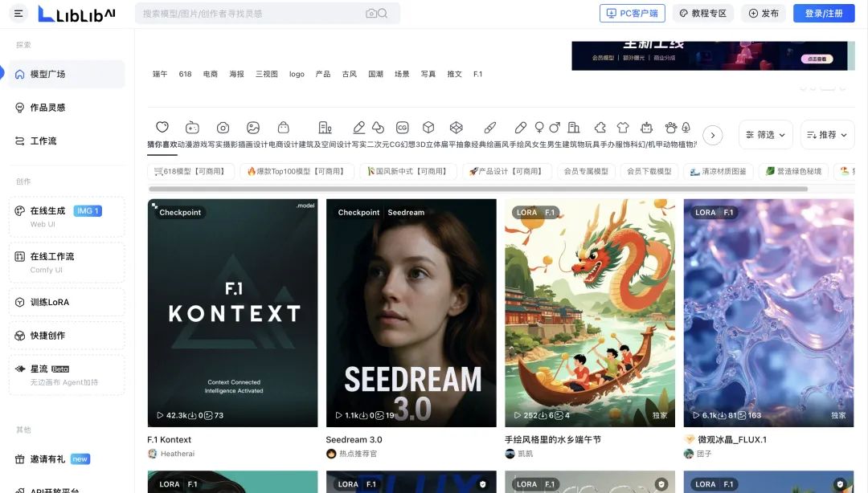Select the cube 3D立体 category icon
Viewport: 868px width, 493px height.
[428, 128]
